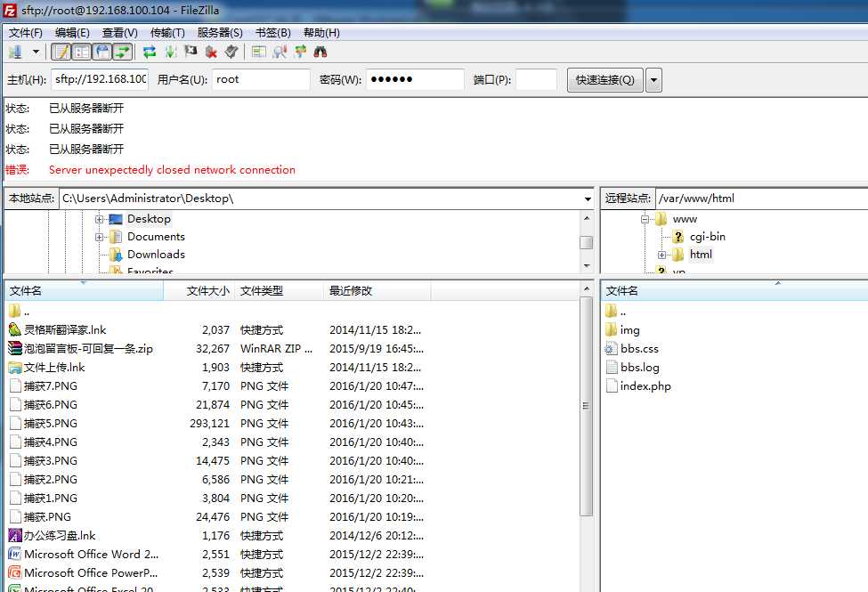This screenshot has height=592, width=868.
Task: Click the local file list vertical scrollbar
Action: [586, 407]
